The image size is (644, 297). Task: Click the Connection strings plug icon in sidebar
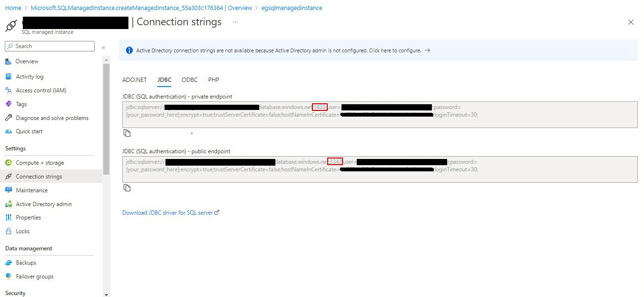(8, 177)
